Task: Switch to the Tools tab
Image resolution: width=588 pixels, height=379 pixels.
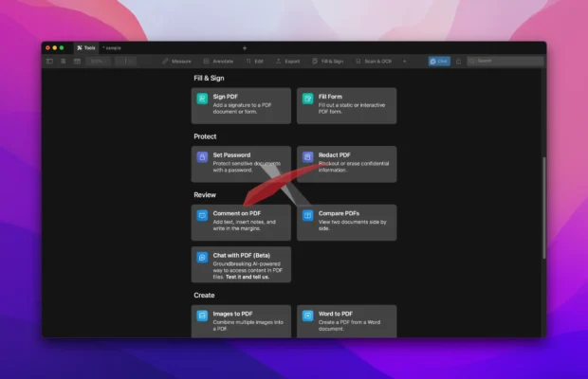Action: 86,48
